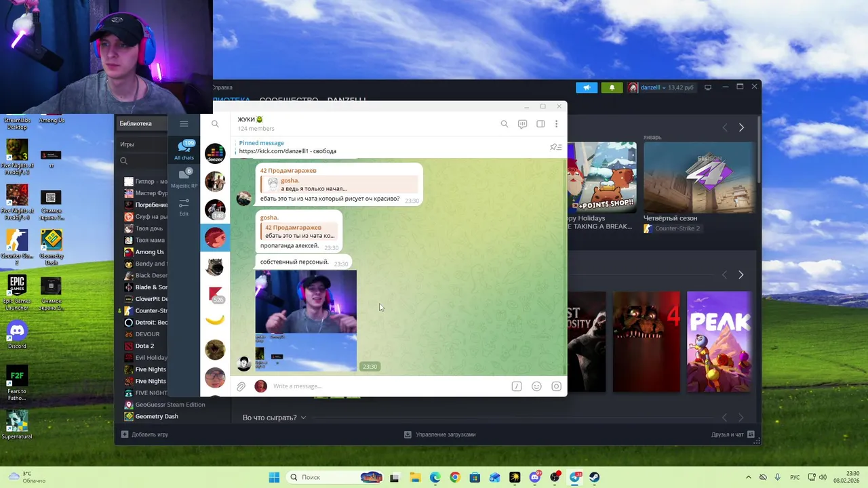The width and height of the screenshot is (868, 488).
Task: Click РУС language indicator in tray
Action: click(795, 477)
